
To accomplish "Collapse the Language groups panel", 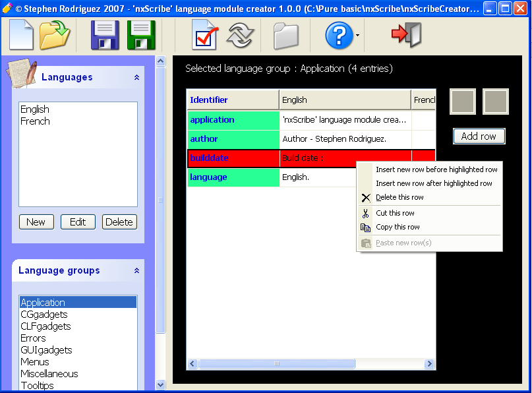I will coord(136,270).
